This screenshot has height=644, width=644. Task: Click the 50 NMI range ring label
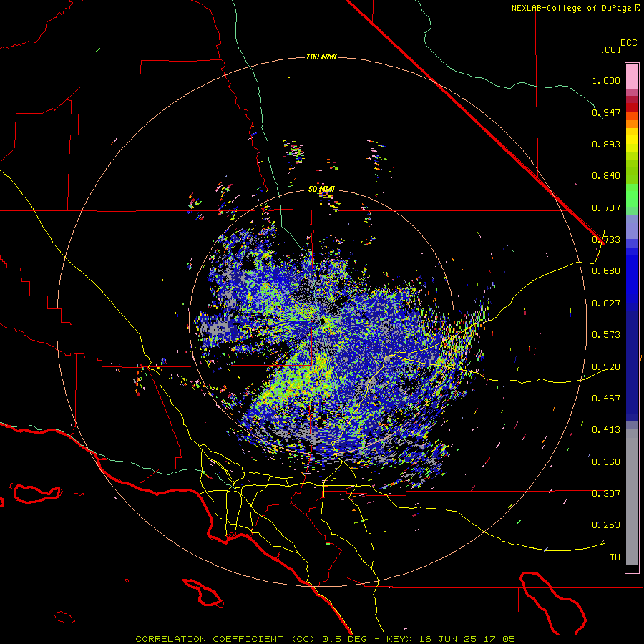pos(321,189)
